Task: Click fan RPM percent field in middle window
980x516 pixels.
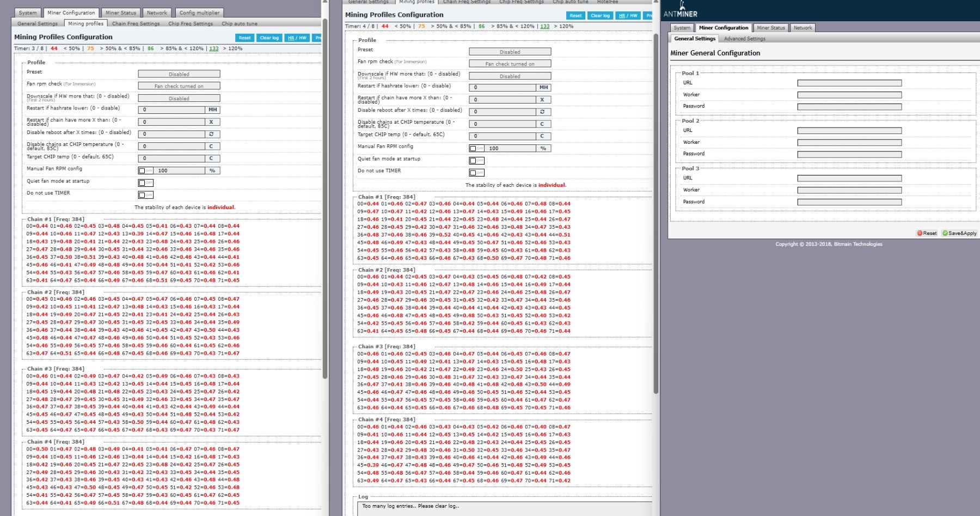Action: (x=510, y=148)
